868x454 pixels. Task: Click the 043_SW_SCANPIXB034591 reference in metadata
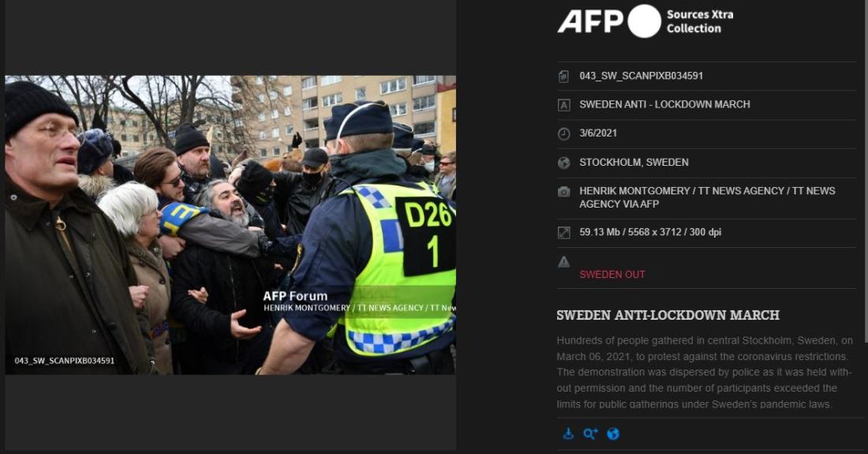641,76
